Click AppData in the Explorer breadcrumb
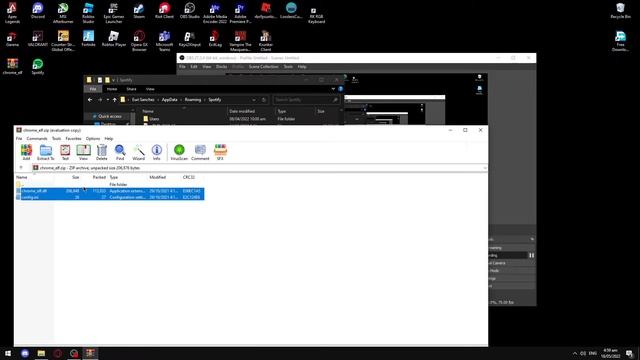The height and width of the screenshot is (360, 640). 169,100
